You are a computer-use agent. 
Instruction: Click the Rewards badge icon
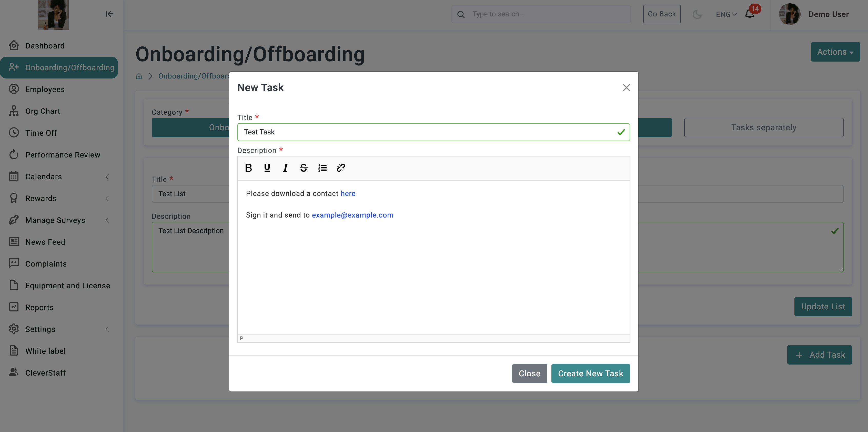[14, 198]
